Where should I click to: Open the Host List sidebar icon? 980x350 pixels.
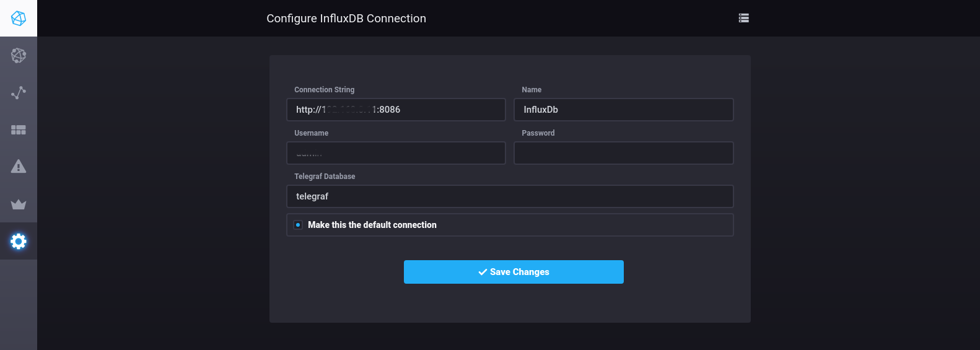[x=19, y=56]
